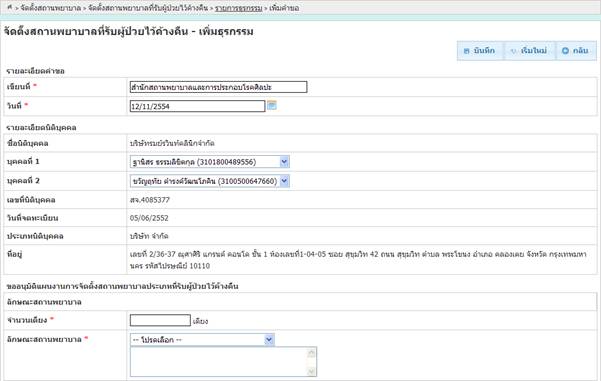The image size is (601, 381).
Task: Click registration date 05/06/2552
Action: point(149,218)
